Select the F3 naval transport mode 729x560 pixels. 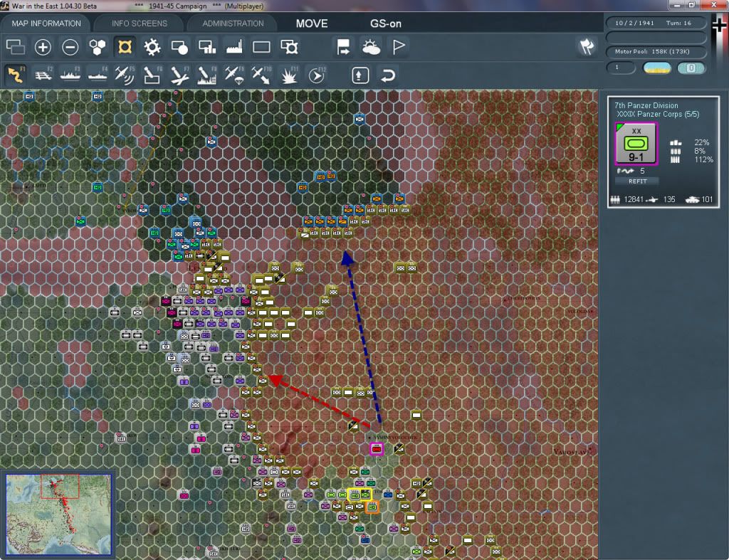click(70, 75)
